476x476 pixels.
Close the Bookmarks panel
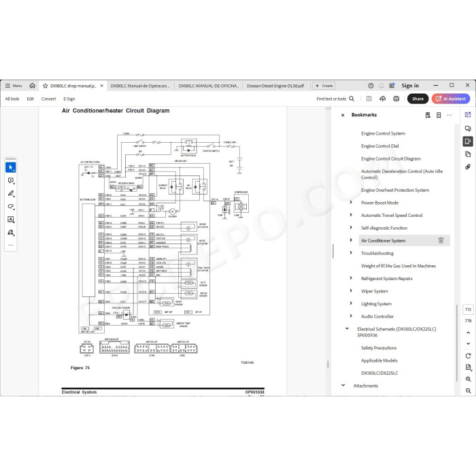(343, 115)
